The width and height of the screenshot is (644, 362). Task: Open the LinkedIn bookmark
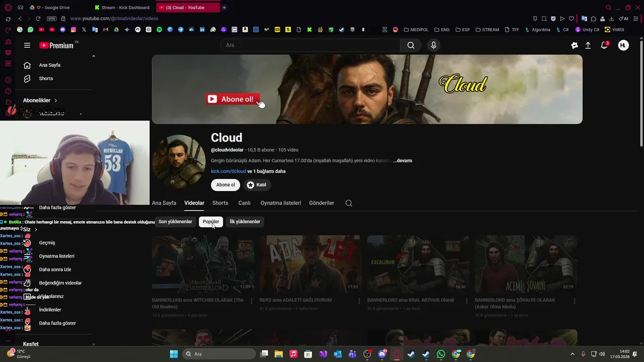click(x=202, y=30)
